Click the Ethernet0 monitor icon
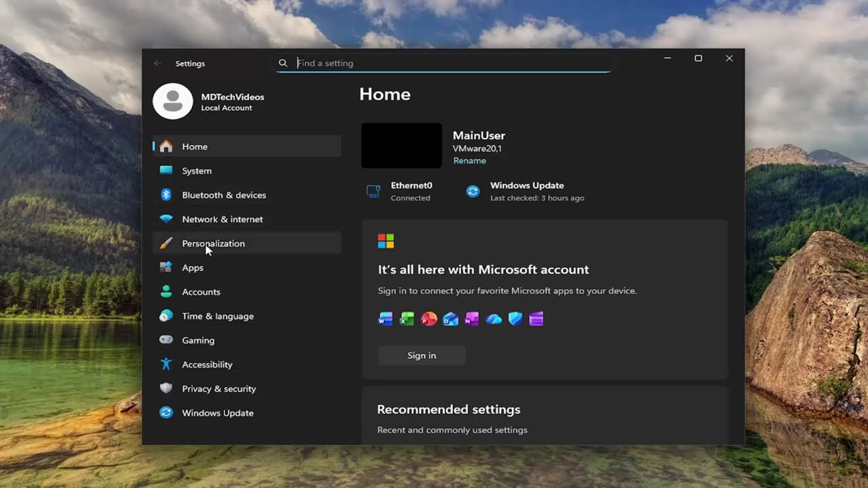This screenshot has width=868, height=488. click(374, 191)
